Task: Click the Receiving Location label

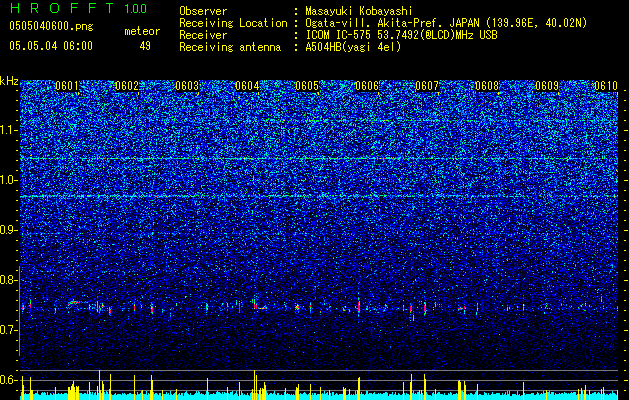Action: pyautogui.click(x=233, y=23)
